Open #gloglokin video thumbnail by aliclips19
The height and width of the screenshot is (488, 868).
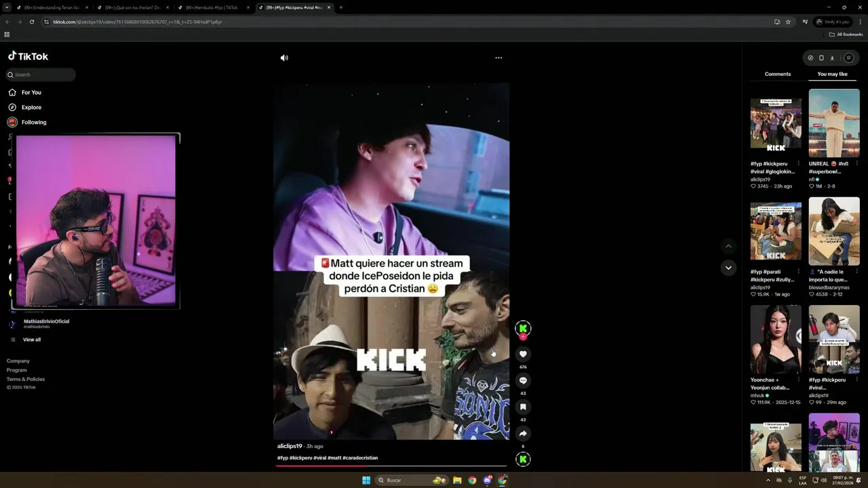click(x=776, y=123)
